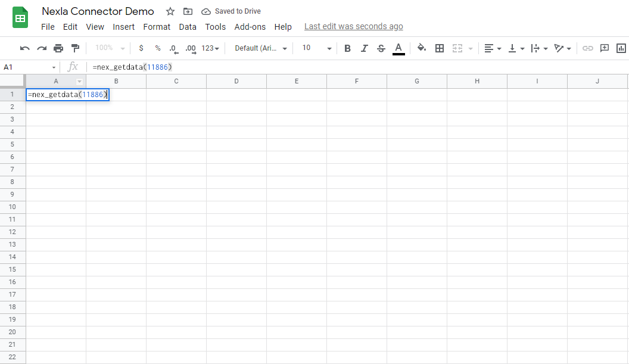Open the text color picker
This screenshot has height=364, width=629.
[398, 48]
